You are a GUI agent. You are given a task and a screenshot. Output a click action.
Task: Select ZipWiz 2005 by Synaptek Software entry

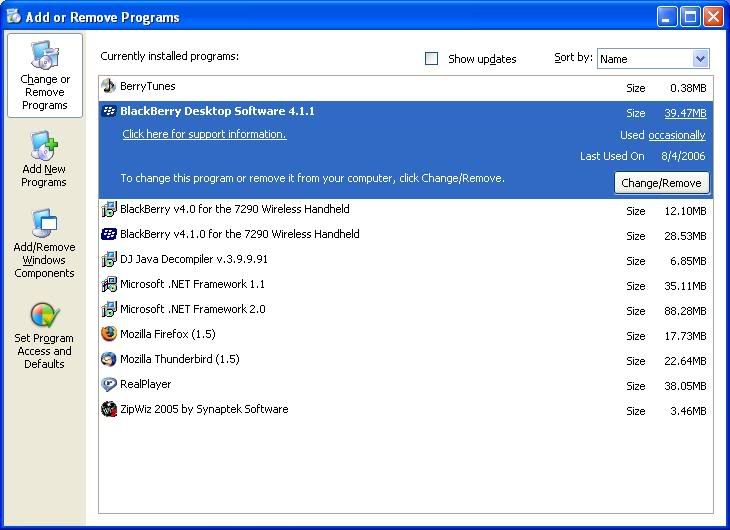click(x=204, y=409)
